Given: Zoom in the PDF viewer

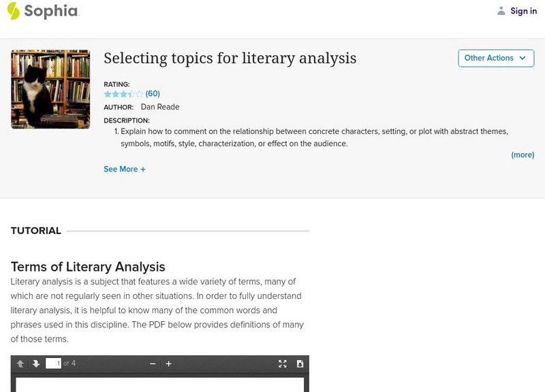Looking at the screenshot, I should 169,364.
